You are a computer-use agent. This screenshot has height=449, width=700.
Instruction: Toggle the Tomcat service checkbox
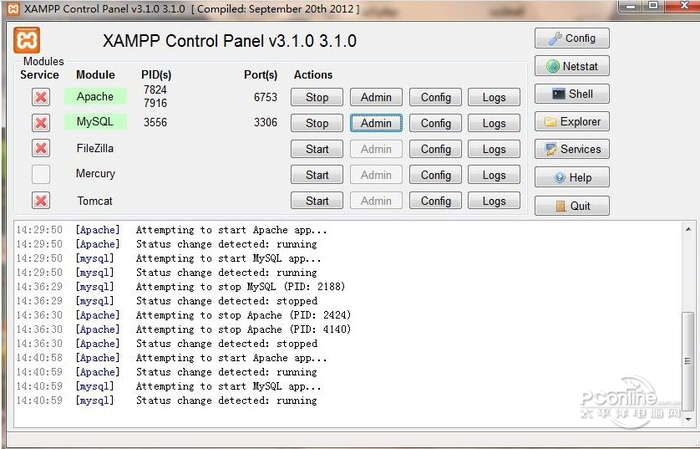(x=41, y=200)
